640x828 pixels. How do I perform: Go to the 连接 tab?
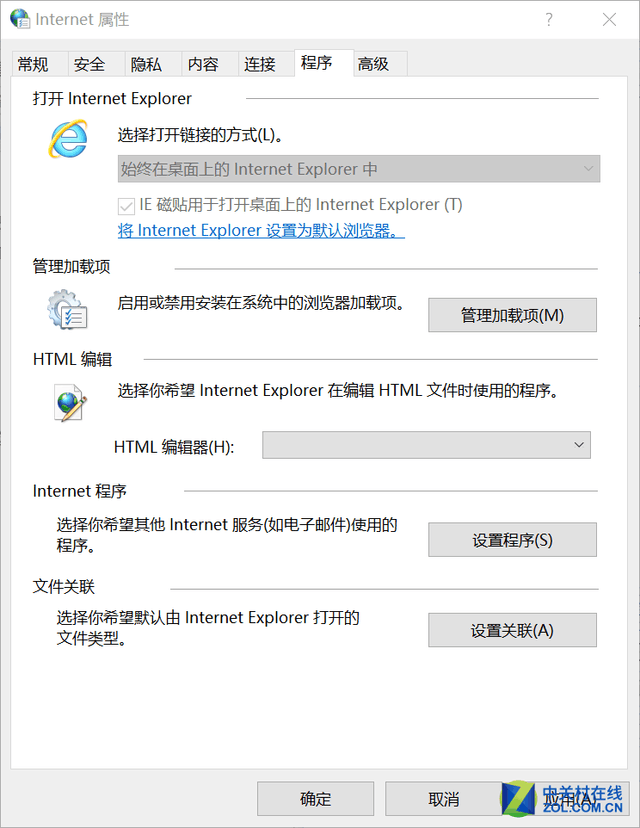[x=260, y=64]
